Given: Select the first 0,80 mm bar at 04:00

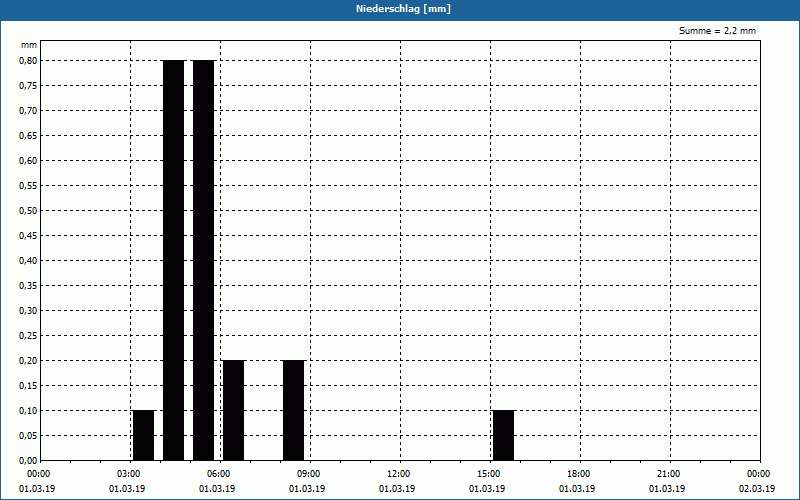Looking at the screenshot, I should coord(173,260).
